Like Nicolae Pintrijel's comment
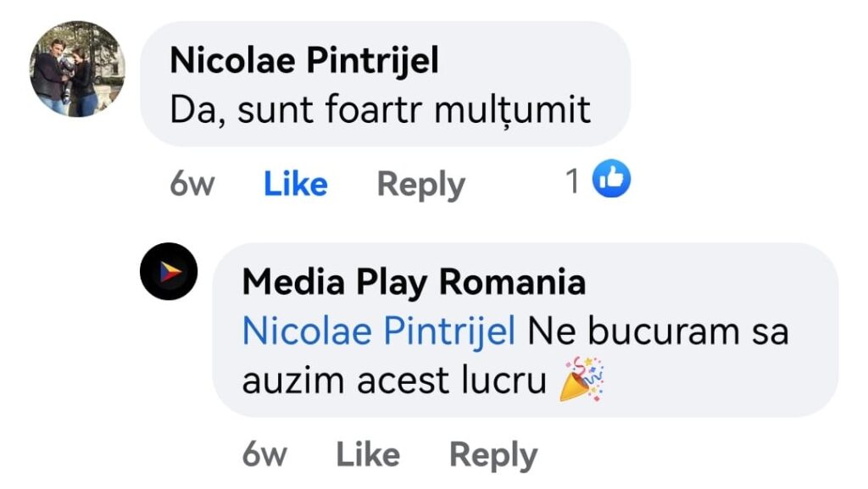This screenshot has height=489, width=868. point(295,184)
